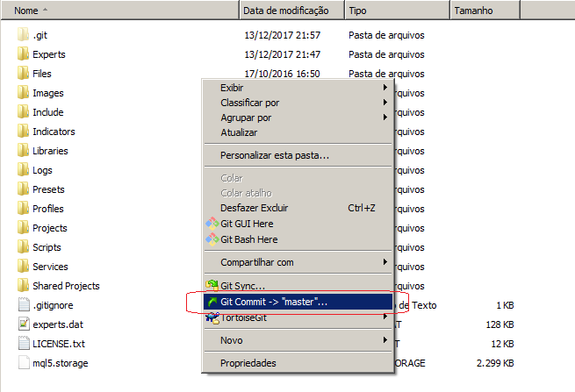The image size is (575, 392).
Task: Choose Personalizar esta pasta… menu entry
Action: tap(298, 155)
